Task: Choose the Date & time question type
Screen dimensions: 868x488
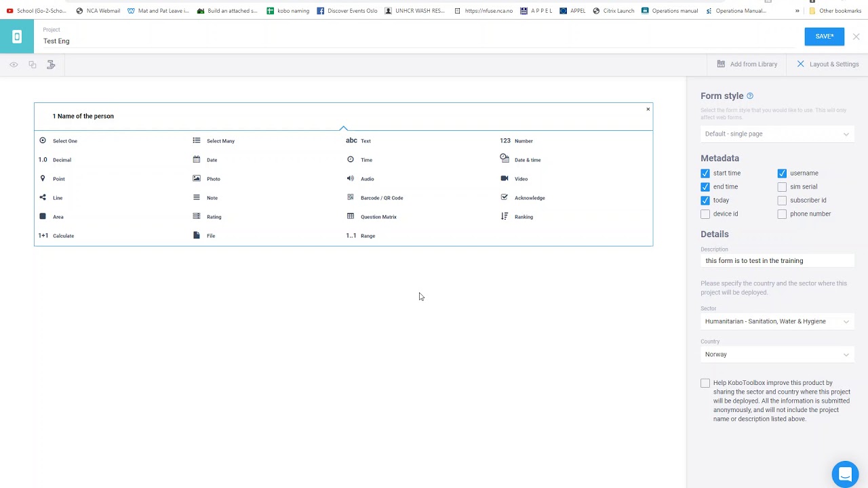Action: [520, 160]
